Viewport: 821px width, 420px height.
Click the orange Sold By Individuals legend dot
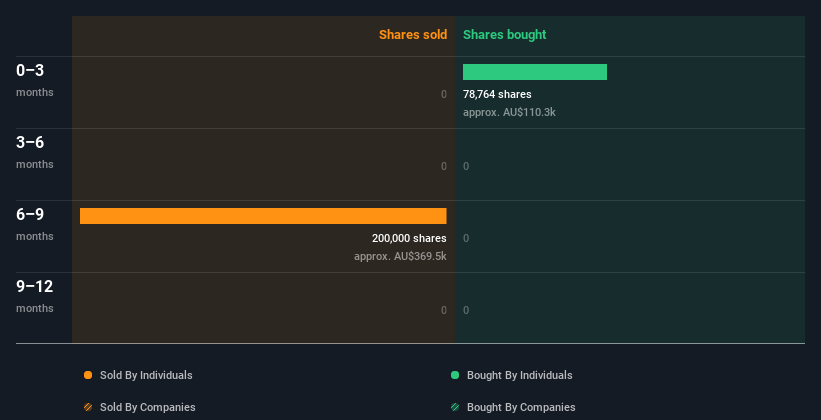point(88,375)
